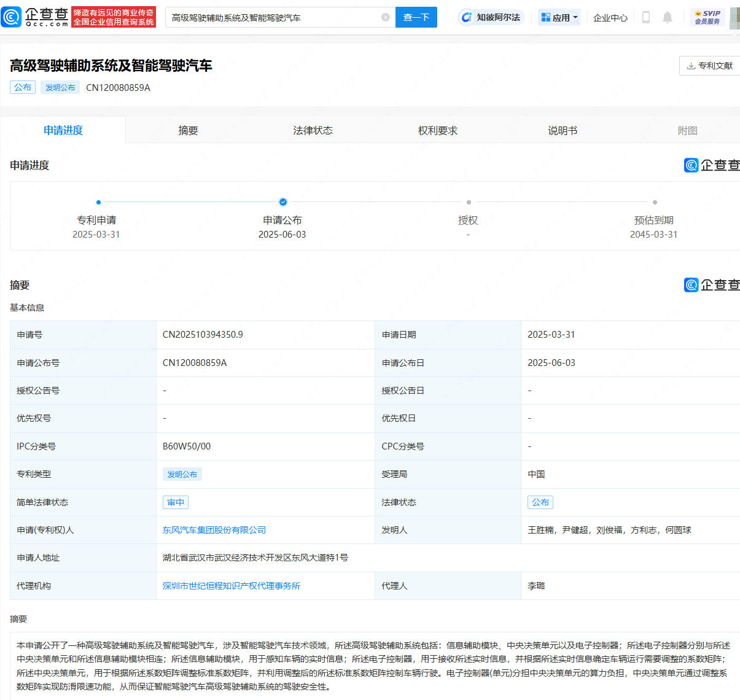
Task: Click the 知彼阿尔法 assistant icon
Action: point(491,17)
